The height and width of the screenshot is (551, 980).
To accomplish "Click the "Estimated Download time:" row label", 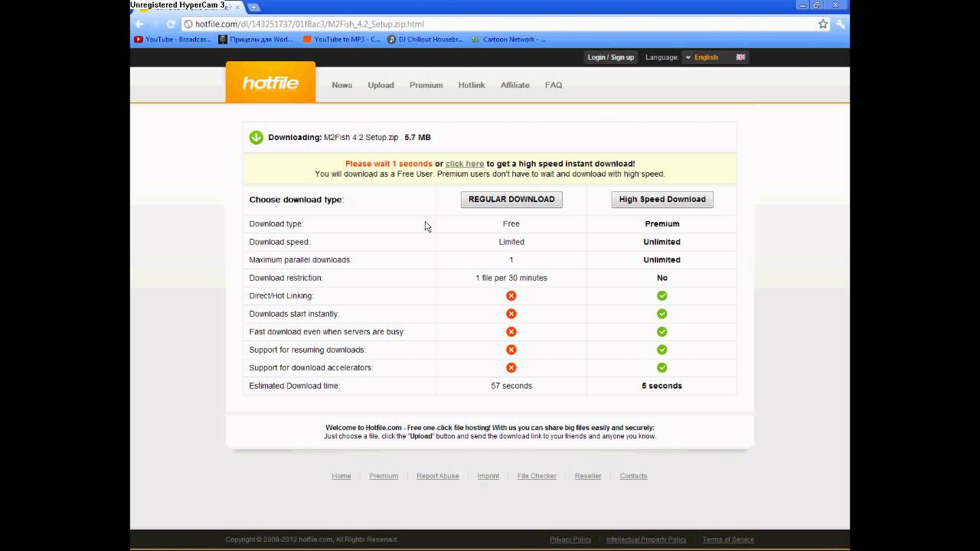I will [294, 386].
